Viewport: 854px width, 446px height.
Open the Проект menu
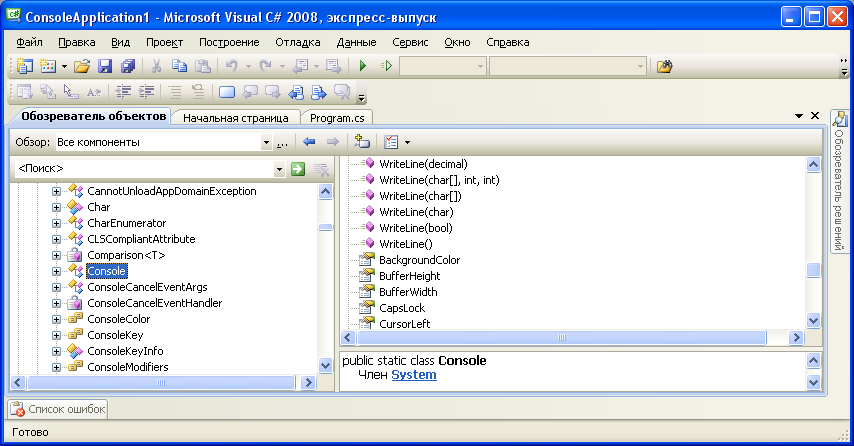pyautogui.click(x=164, y=42)
